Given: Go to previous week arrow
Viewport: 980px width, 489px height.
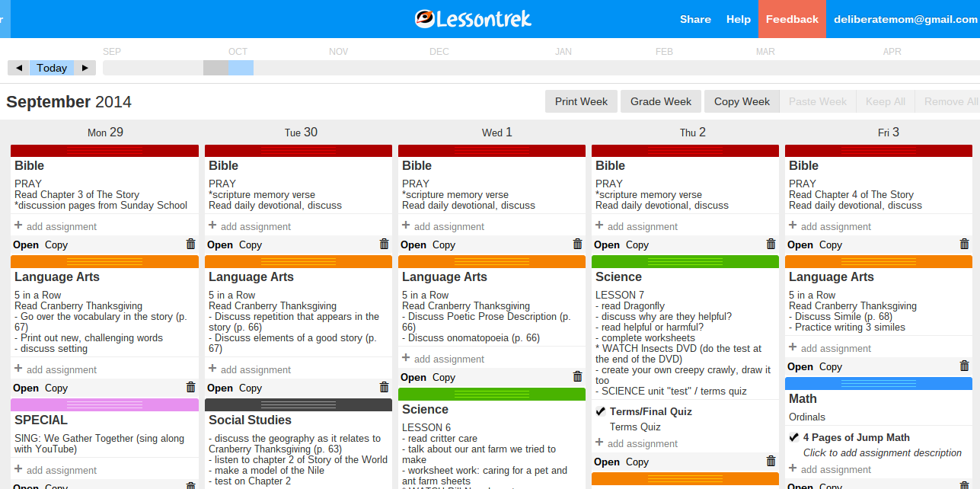Looking at the screenshot, I should click(x=18, y=68).
